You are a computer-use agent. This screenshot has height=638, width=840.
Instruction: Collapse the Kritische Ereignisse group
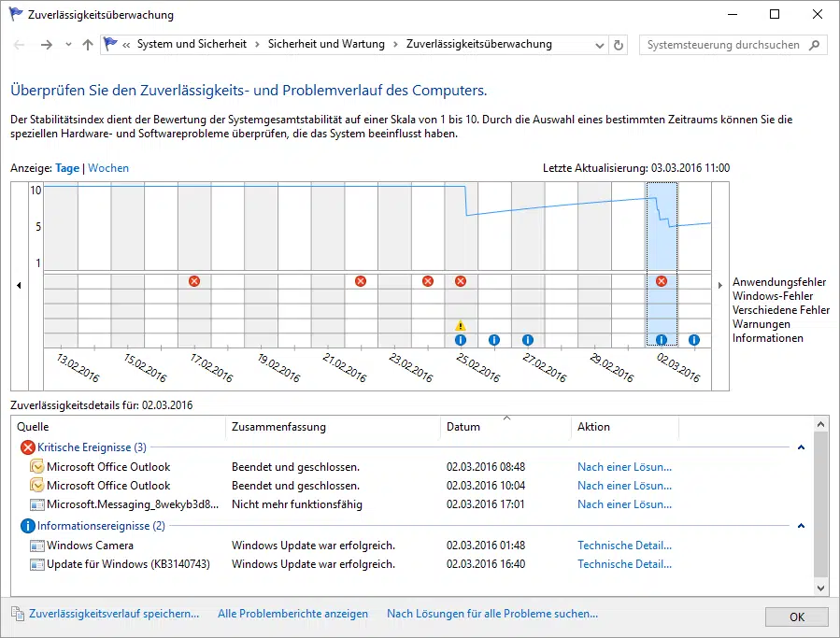click(x=801, y=447)
